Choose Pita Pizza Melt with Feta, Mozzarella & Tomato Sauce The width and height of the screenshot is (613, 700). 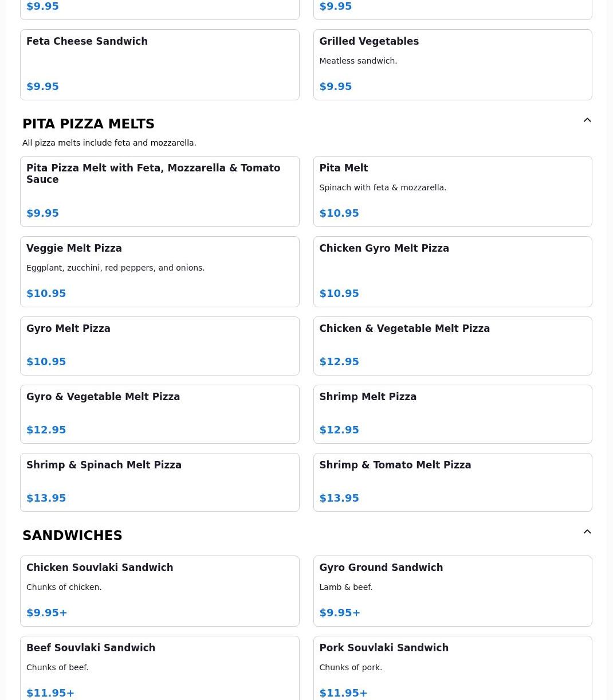coord(159,191)
